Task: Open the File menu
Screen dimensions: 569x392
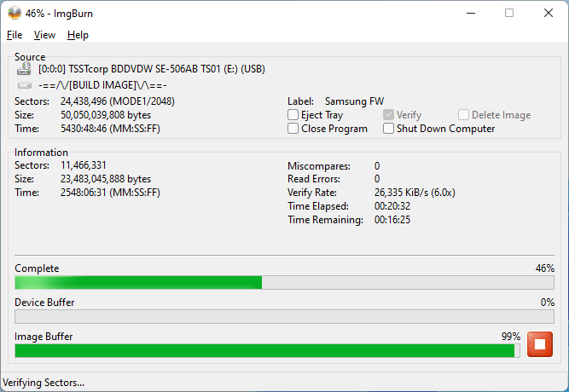Action: pos(15,35)
